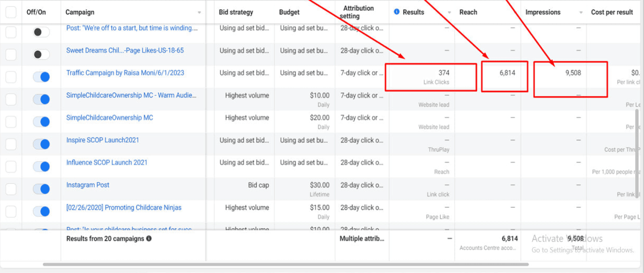Viewport: 644px width, 273px height.
Task: Click info icon next to Results from 20 campaigns
Action: point(149,239)
